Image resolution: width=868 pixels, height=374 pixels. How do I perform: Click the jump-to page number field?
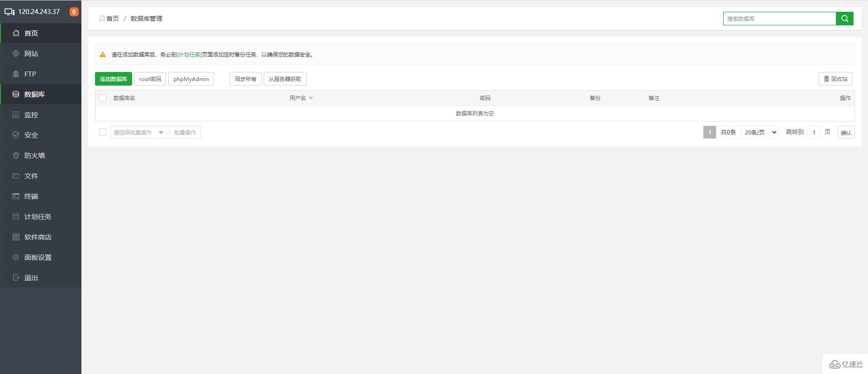click(x=814, y=132)
